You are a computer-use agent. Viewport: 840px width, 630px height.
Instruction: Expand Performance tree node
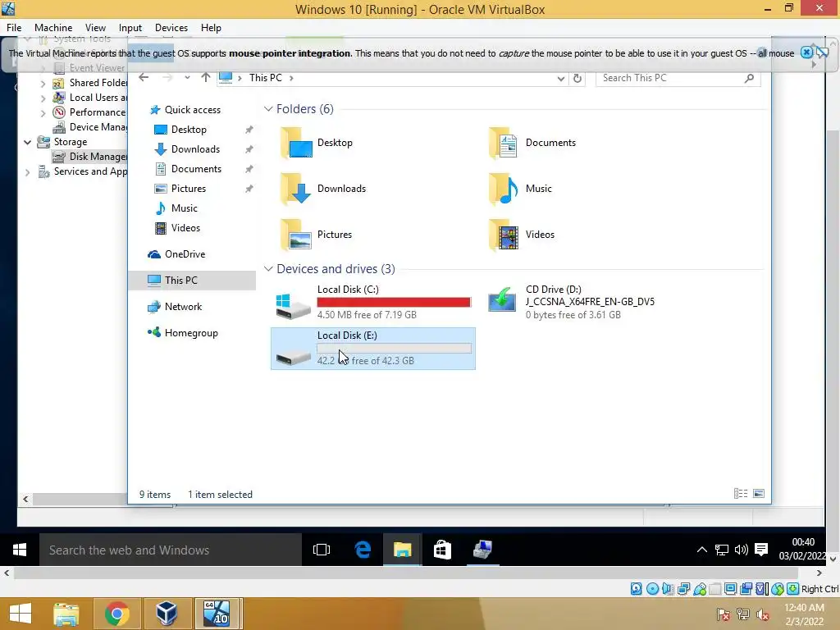pyautogui.click(x=43, y=113)
